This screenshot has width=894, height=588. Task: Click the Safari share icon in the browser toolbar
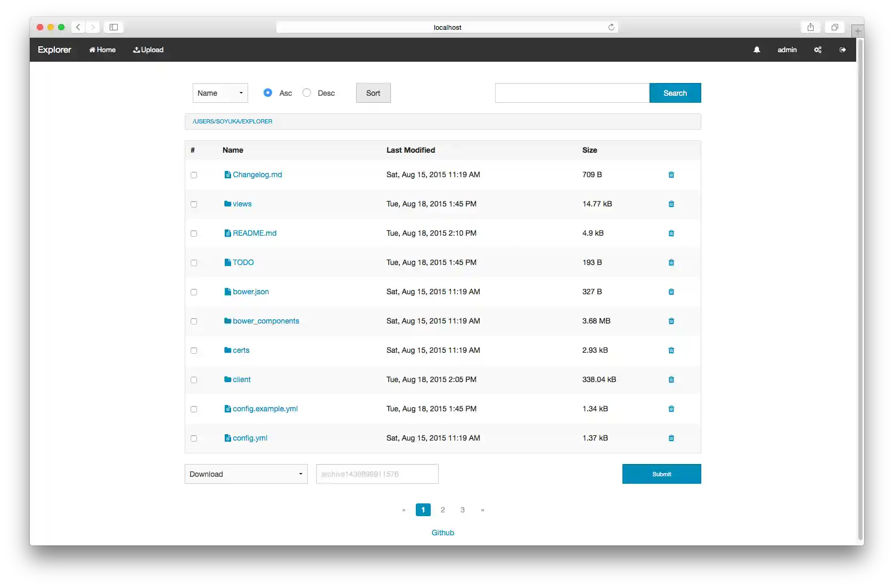click(x=810, y=27)
